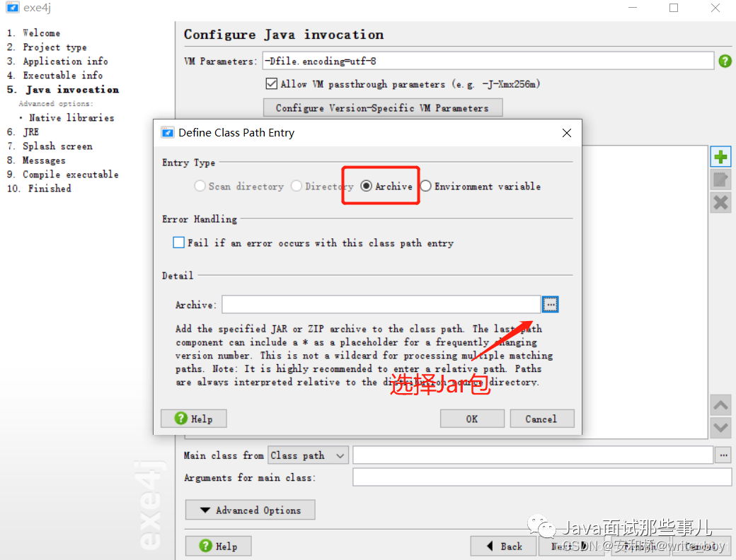The height and width of the screenshot is (560, 736).
Task: Go to step 7 Splash screen
Action: point(50,146)
